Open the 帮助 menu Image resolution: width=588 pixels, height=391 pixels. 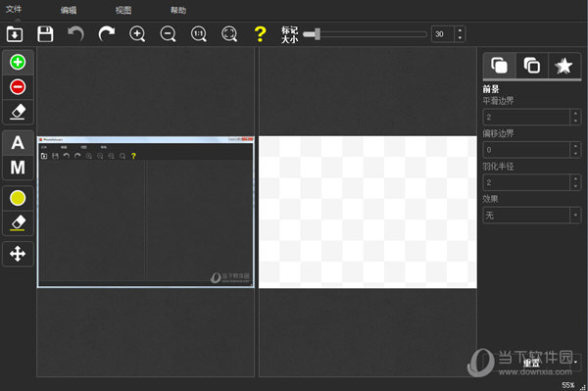[178, 10]
